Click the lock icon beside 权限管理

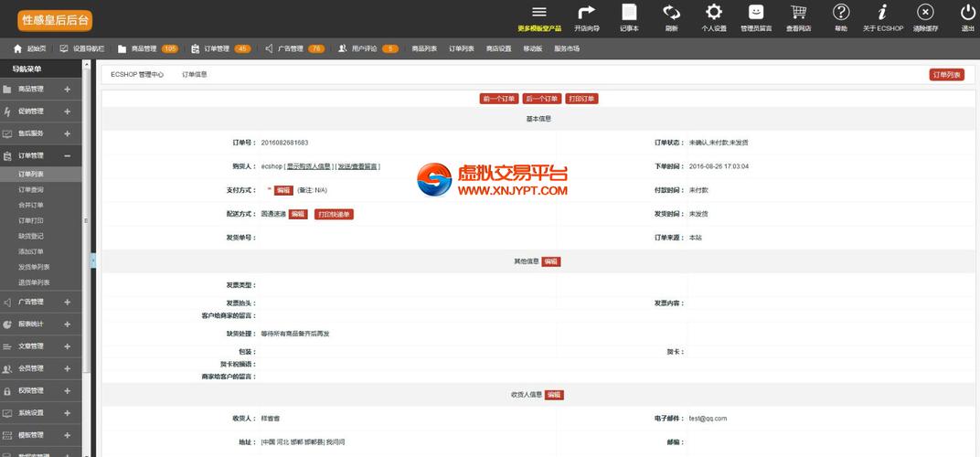point(7,390)
